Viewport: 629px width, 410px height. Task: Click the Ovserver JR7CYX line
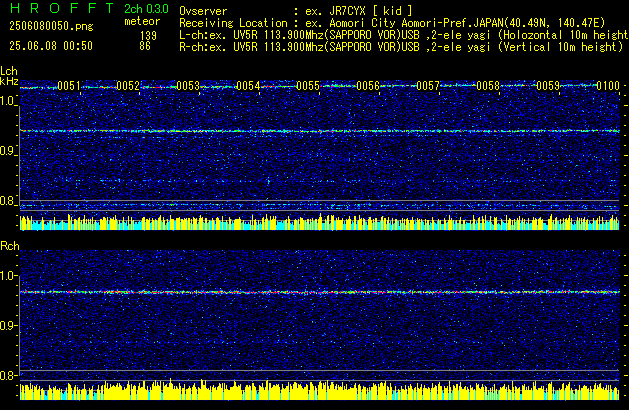coord(296,11)
